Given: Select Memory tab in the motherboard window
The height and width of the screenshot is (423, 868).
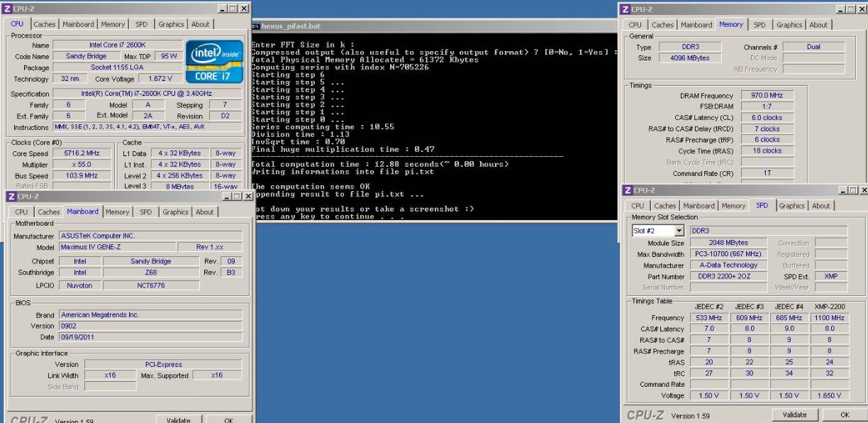Looking at the screenshot, I should point(118,211).
